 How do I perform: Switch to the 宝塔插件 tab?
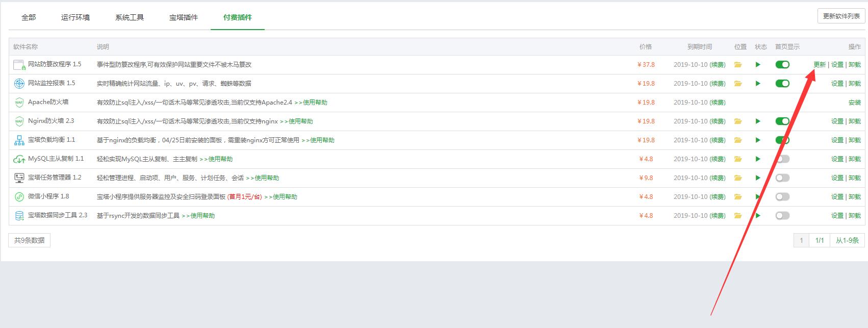[184, 17]
